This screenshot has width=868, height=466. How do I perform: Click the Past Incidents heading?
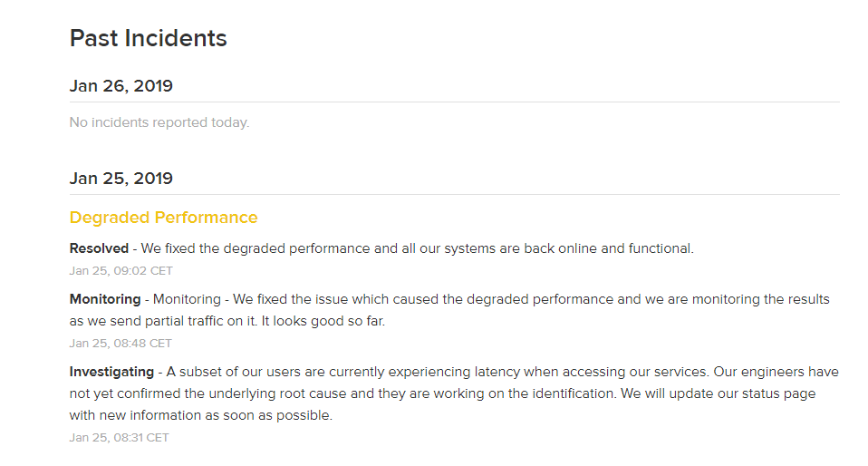coord(148,38)
